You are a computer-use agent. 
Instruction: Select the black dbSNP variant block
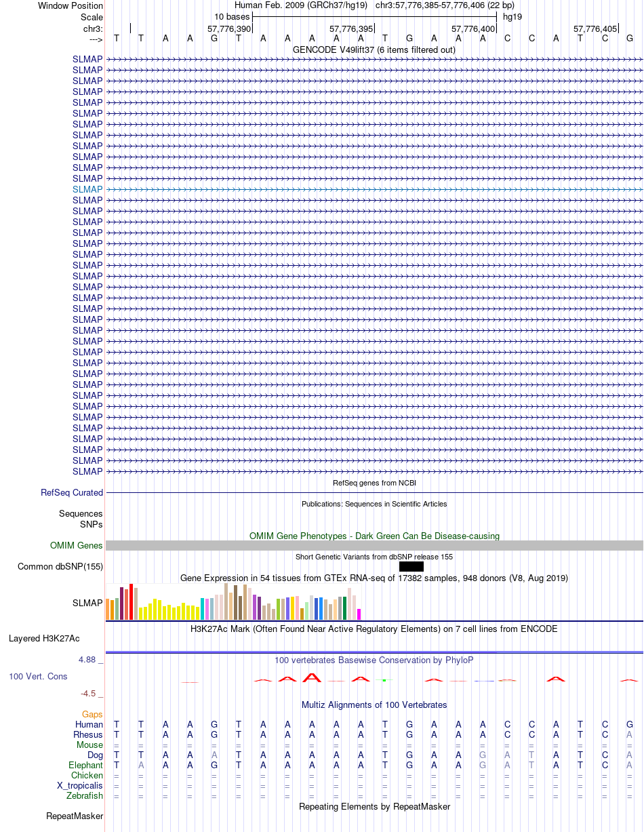[411, 566]
